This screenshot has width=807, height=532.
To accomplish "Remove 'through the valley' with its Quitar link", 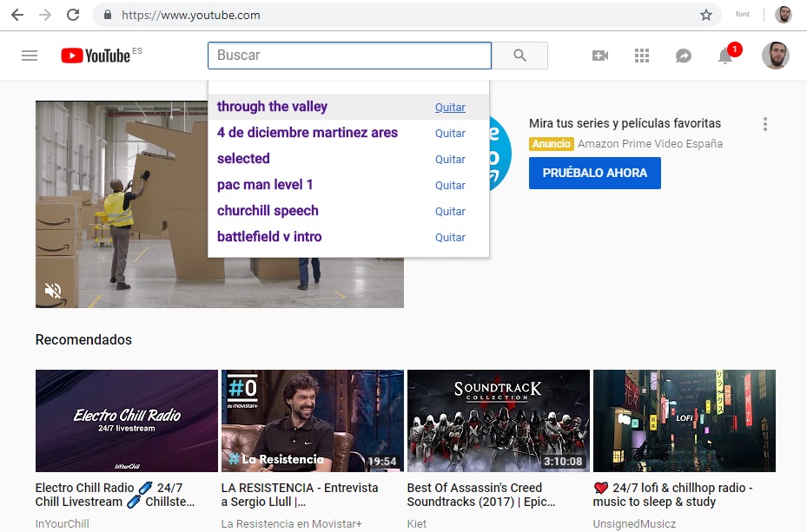I will point(450,108).
